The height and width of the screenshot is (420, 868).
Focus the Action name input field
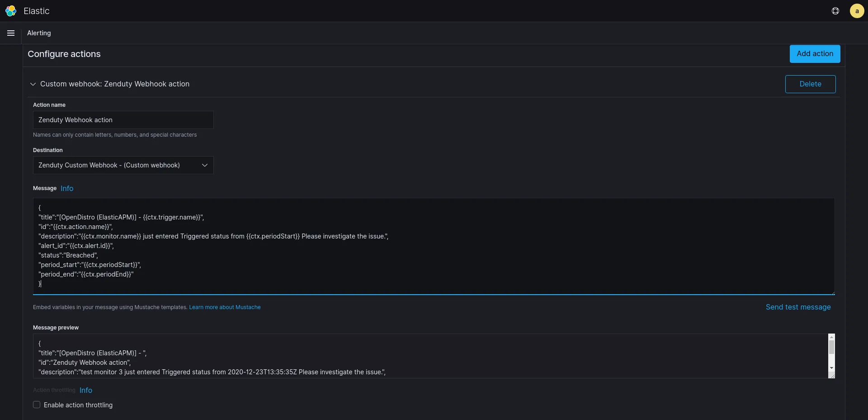tap(123, 120)
